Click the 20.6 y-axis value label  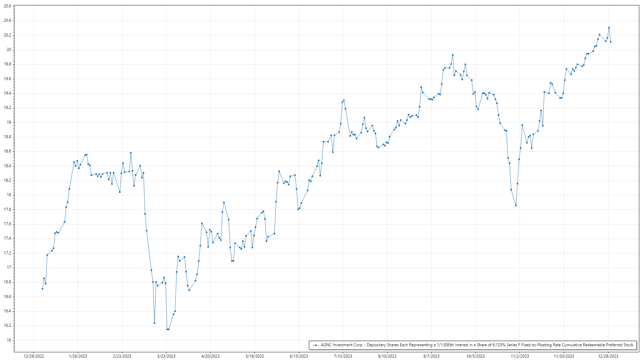click(7, 6)
